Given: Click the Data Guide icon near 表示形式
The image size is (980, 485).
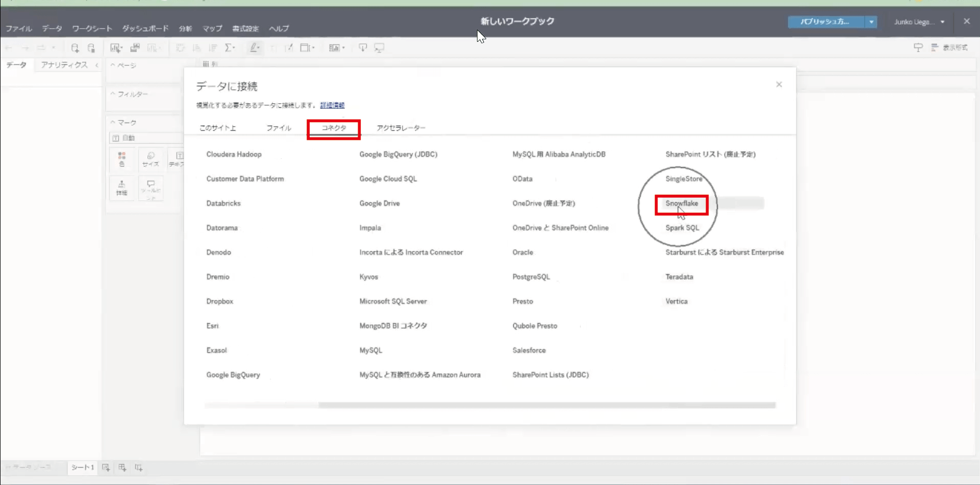Looking at the screenshot, I should 918,47.
